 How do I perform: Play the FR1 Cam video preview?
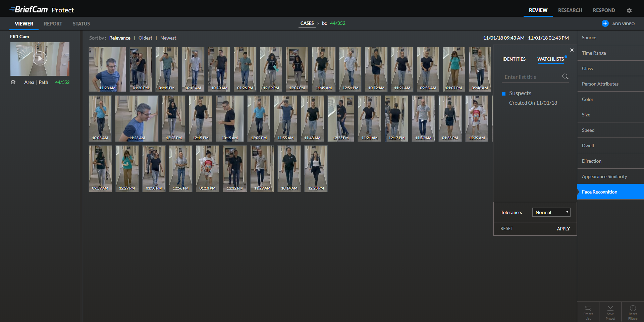point(40,58)
